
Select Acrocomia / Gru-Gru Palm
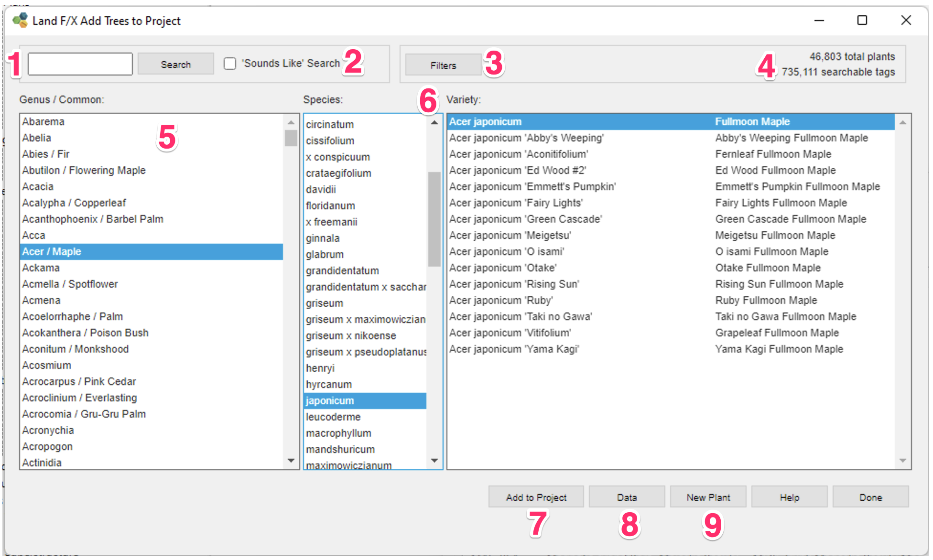tap(152, 414)
